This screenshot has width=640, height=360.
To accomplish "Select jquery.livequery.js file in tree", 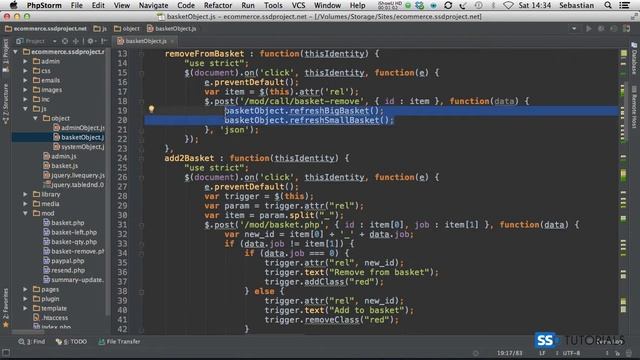I will [x=74, y=176].
